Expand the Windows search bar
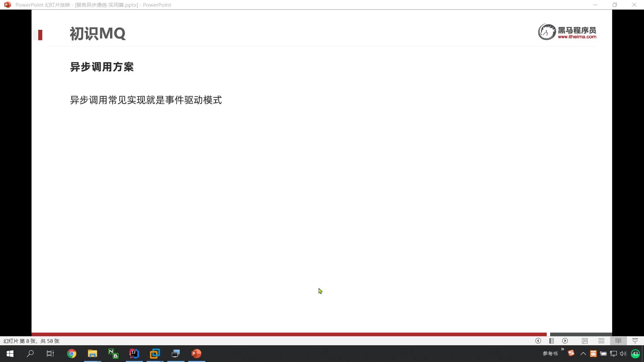The image size is (644, 362). tap(30, 353)
